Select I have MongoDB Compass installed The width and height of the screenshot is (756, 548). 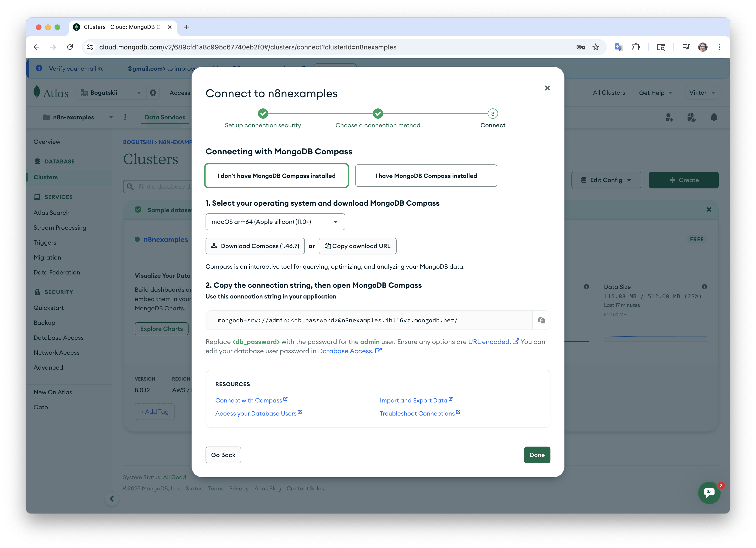coord(426,176)
